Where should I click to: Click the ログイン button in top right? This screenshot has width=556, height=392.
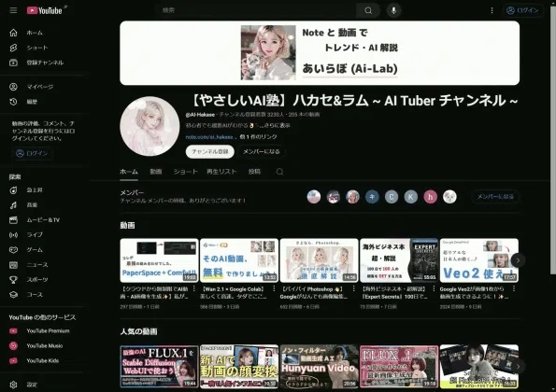tap(522, 10)
